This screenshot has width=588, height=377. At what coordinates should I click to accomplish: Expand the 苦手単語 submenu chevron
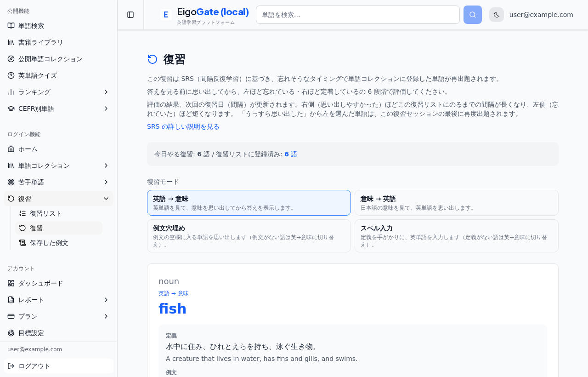click(106, 182)
